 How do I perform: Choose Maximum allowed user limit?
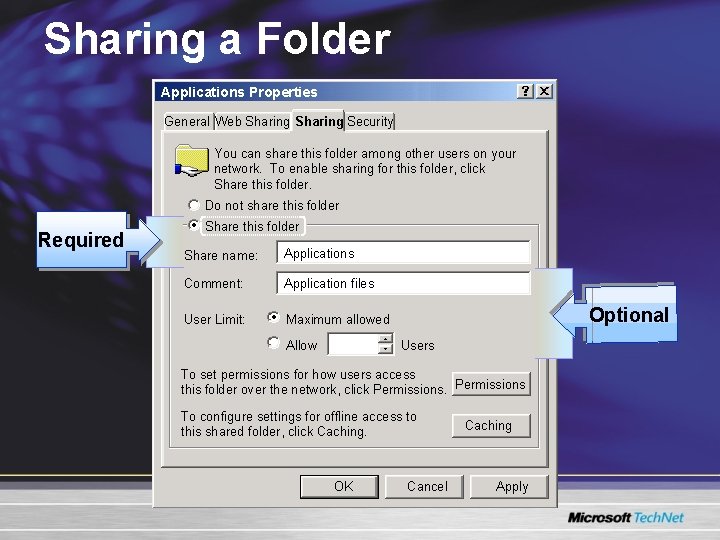click(273, 317)
